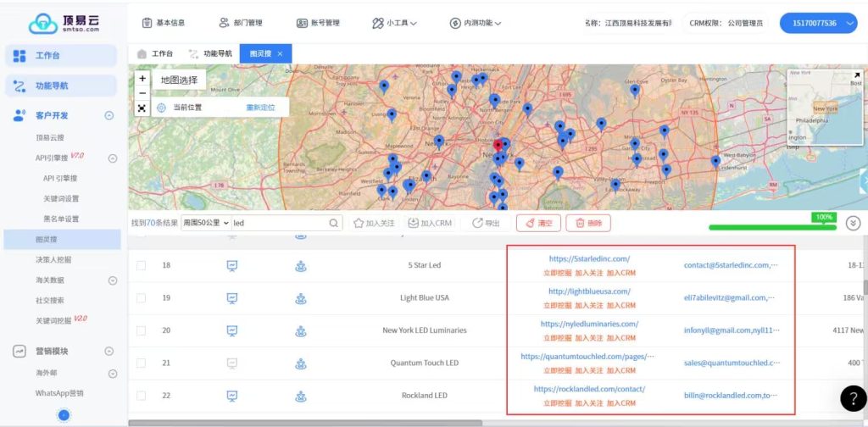Click the search magnifier icon
The image size is (868, 427).
point(335,223)
